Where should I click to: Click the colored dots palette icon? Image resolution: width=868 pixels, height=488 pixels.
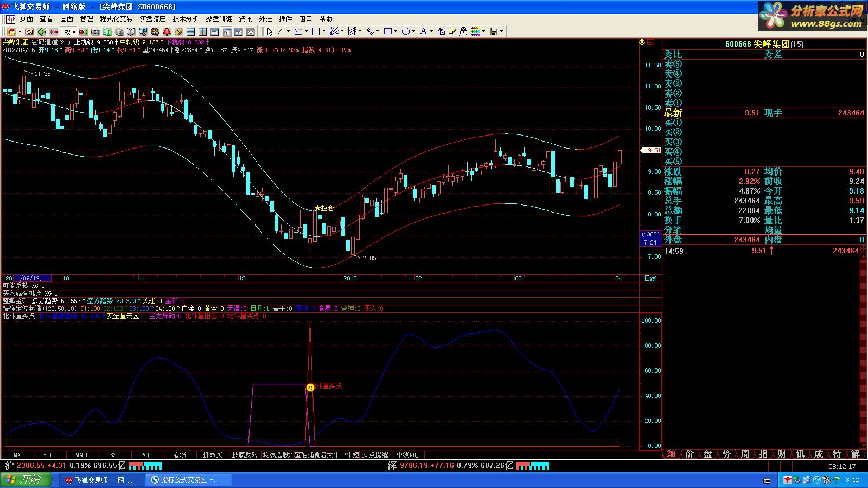tap(476, 31)
